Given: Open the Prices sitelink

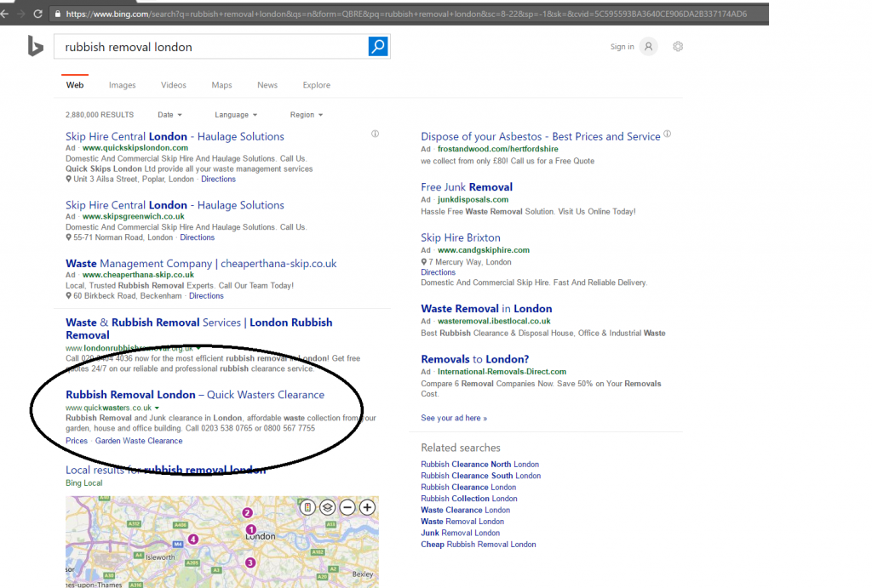Looking at the screenshot, I should [x=76, y=441].
